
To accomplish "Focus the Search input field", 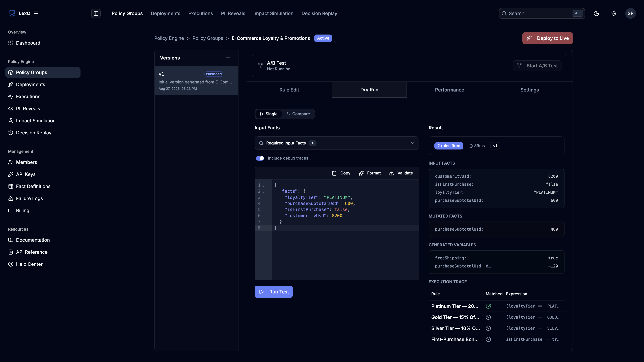I will click(x=542, y=13).
